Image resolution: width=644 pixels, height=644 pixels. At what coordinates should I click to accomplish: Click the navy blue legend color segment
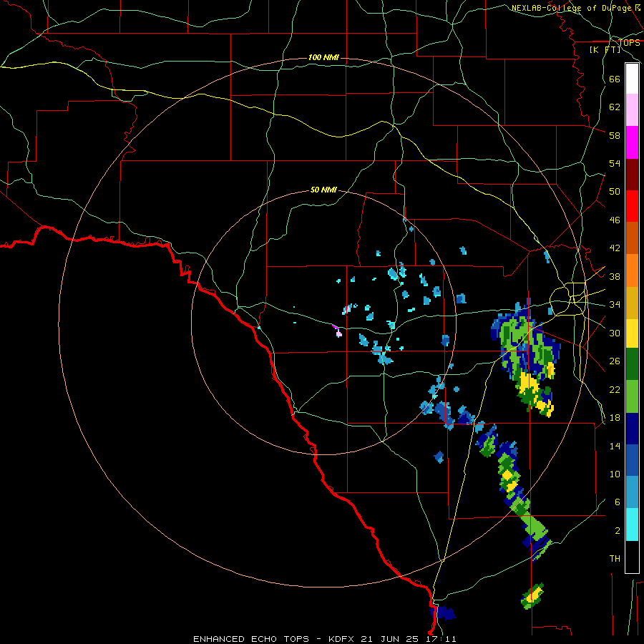click(632, 429)
